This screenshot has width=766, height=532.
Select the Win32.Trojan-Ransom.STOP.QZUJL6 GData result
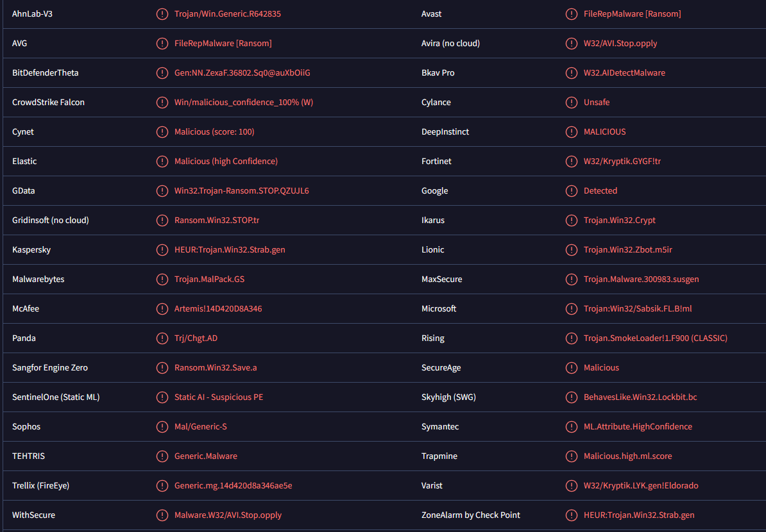pos(242,191)
